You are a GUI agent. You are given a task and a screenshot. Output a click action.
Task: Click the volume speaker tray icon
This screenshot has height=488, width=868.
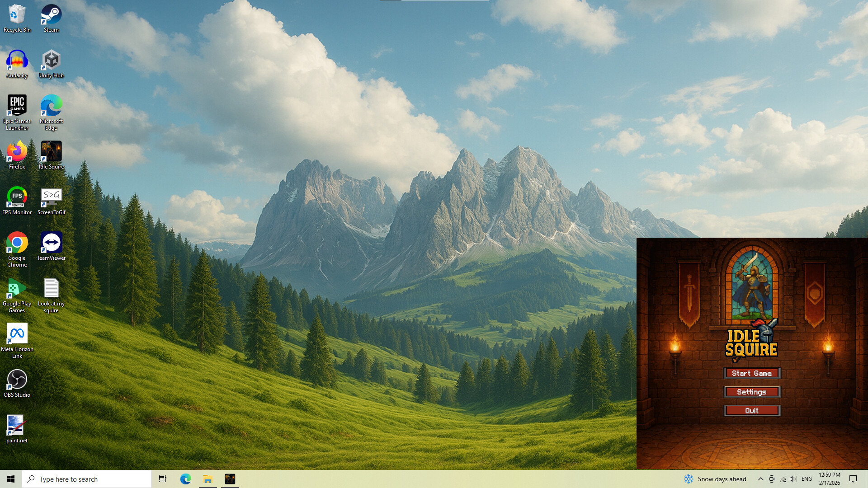(x=793, y=479)
